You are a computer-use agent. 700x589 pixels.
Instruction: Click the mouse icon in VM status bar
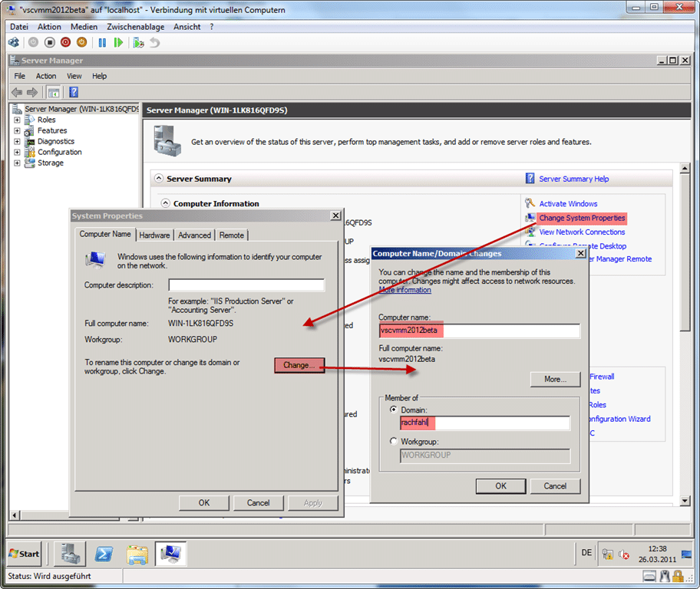point(665,577)
